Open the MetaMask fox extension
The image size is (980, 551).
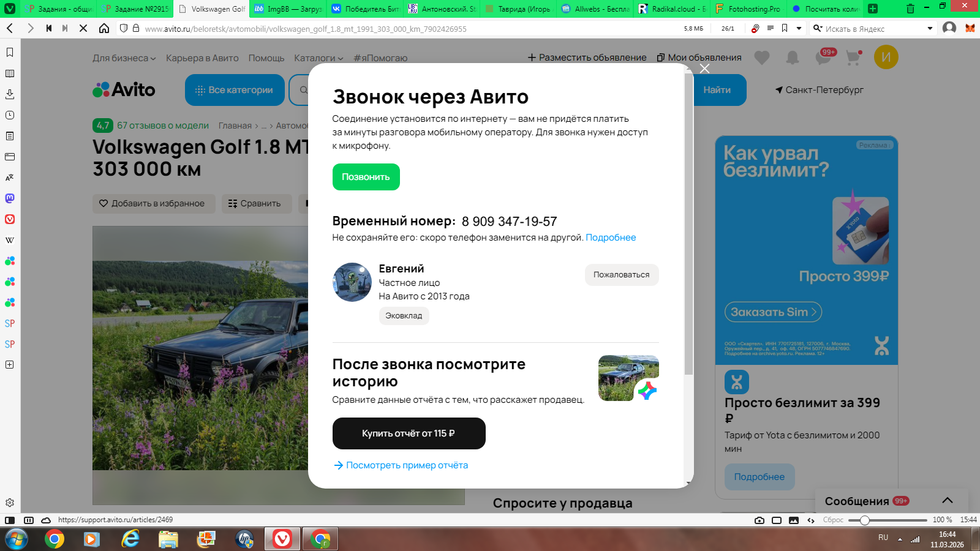click(x=970, y=28)
